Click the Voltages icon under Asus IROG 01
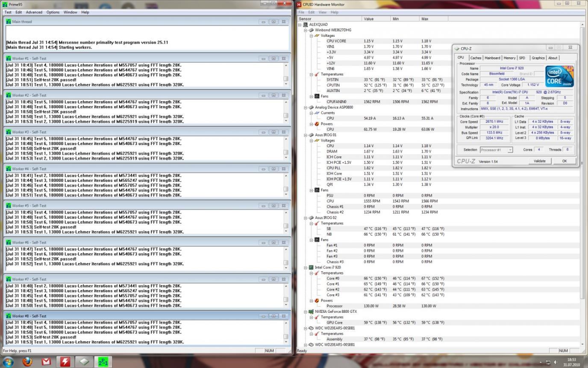 pyautogui.click(x=317, y=140)
